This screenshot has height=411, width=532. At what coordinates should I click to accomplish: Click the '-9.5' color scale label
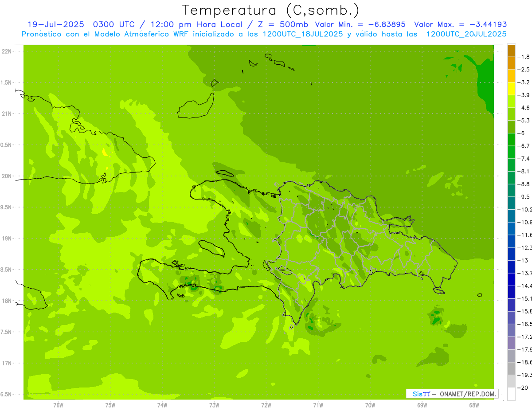click(x=524, y=196)
